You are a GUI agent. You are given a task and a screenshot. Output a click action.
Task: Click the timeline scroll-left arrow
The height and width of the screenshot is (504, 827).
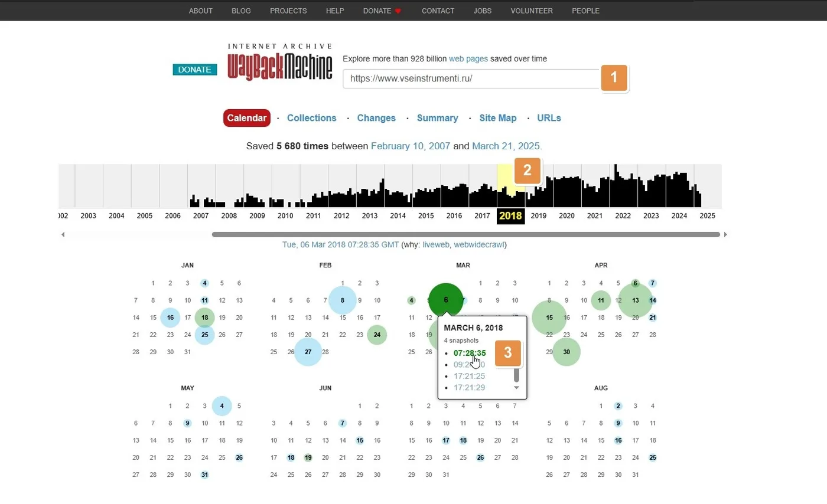point(63,235)
